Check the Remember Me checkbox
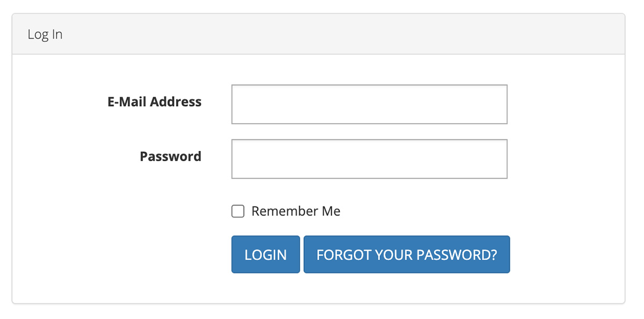 pos(238,211)
